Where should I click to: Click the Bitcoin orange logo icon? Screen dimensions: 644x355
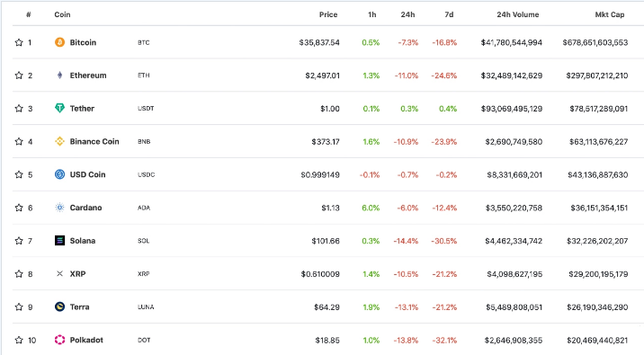pos(59,42)
